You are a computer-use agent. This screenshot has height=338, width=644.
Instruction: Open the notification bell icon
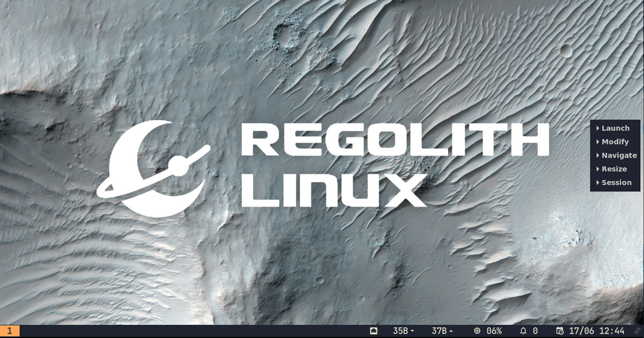coord(523,330)
